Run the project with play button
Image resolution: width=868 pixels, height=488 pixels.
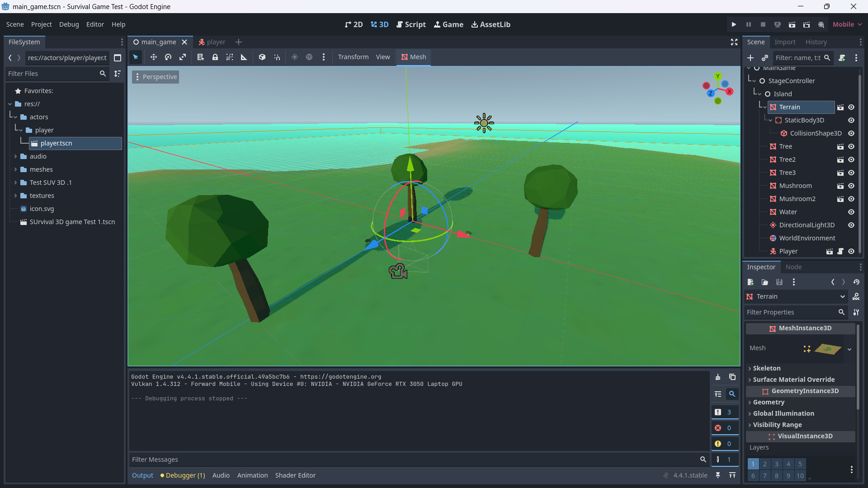(x=734, y=24)
